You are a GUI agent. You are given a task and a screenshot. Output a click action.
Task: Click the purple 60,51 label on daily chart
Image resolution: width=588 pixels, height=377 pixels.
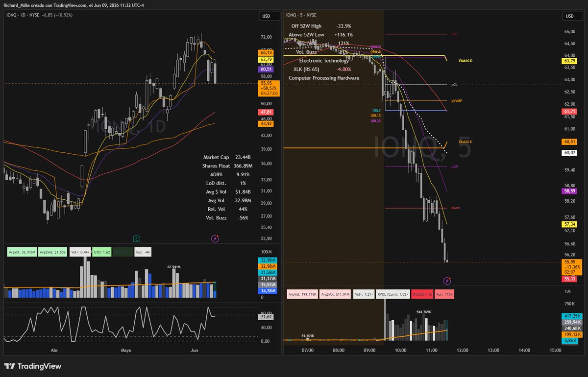coord(267,70)
